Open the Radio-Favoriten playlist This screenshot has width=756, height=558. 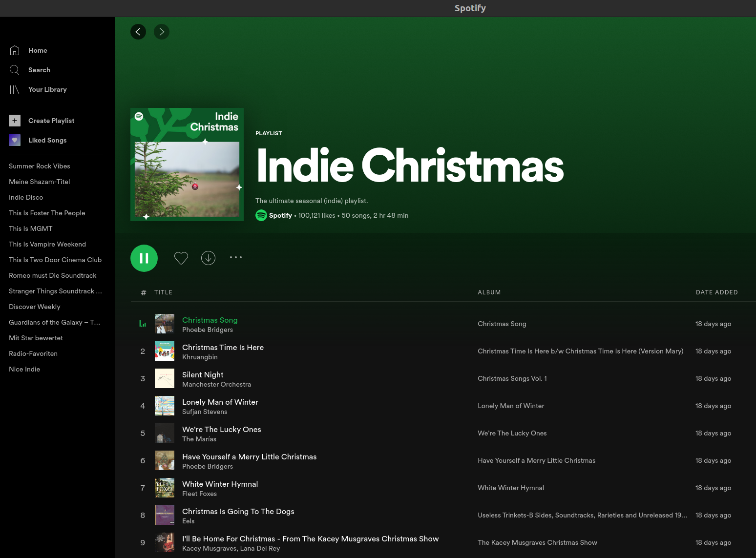[x=33, y=353]
